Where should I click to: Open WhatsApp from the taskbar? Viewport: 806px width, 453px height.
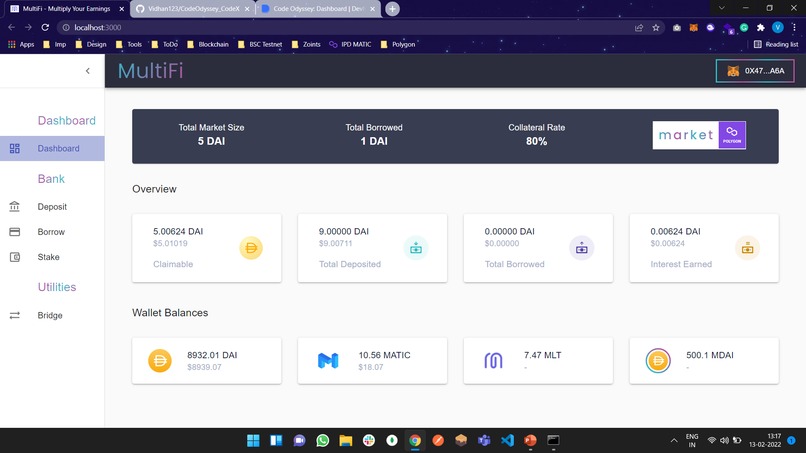322,441
